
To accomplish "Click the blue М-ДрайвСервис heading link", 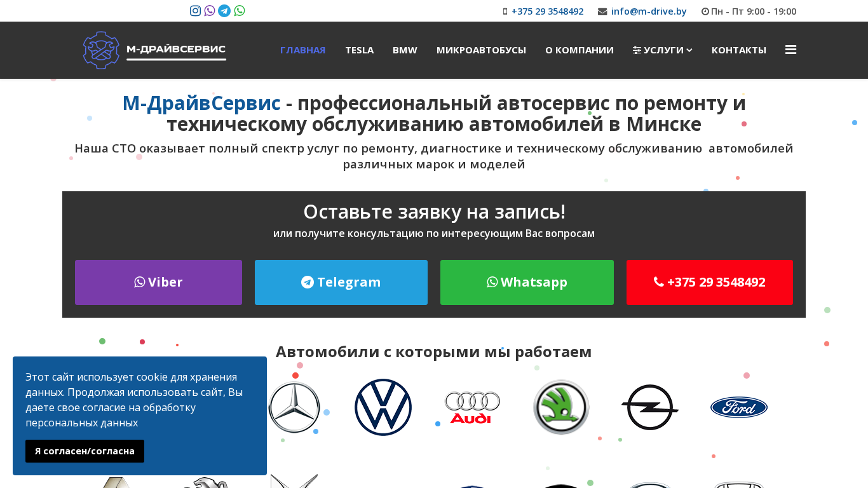I will 201,103.
